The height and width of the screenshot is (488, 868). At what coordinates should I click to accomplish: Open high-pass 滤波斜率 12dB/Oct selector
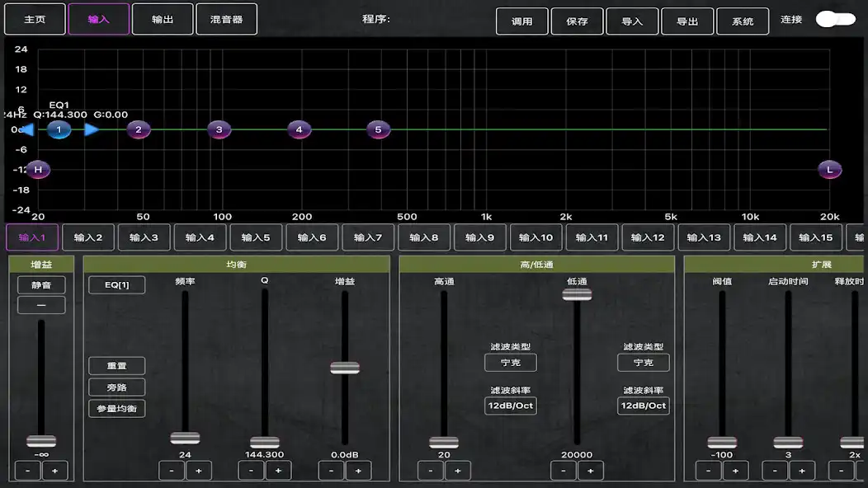pos(511,406)
